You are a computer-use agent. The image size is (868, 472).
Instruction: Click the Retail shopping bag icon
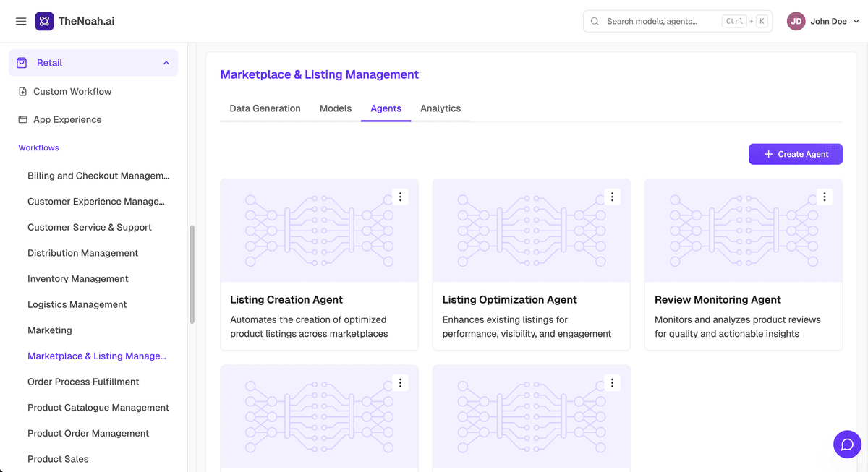pos(22,63)
